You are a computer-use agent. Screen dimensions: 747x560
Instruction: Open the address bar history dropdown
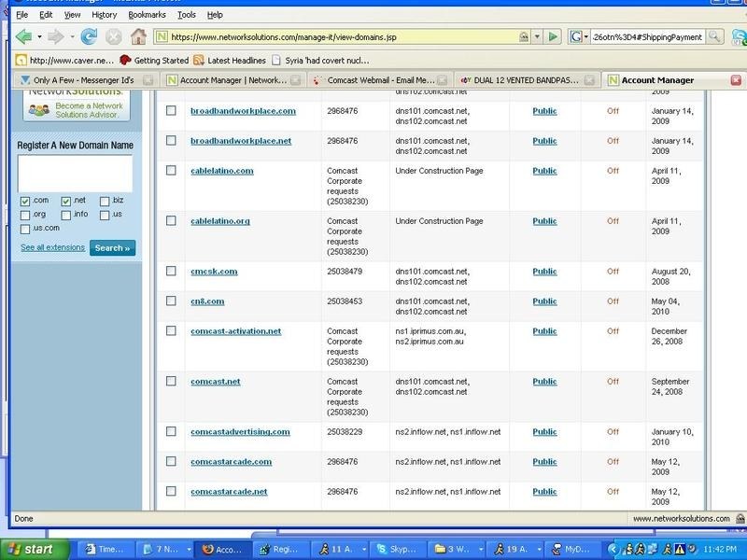pyautogui.click(x=537, y=36)
